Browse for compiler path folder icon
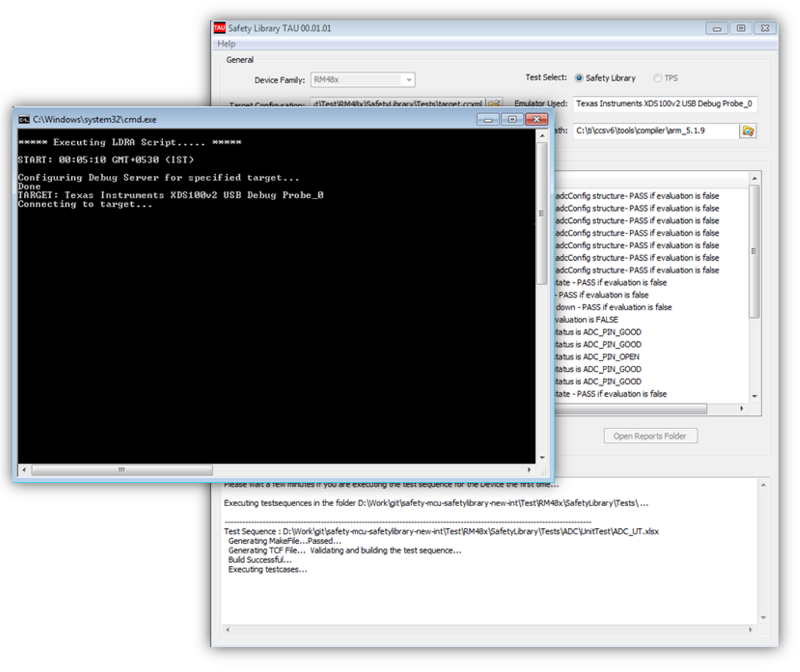Screen dimensions: 800x672 coord(748,131)
